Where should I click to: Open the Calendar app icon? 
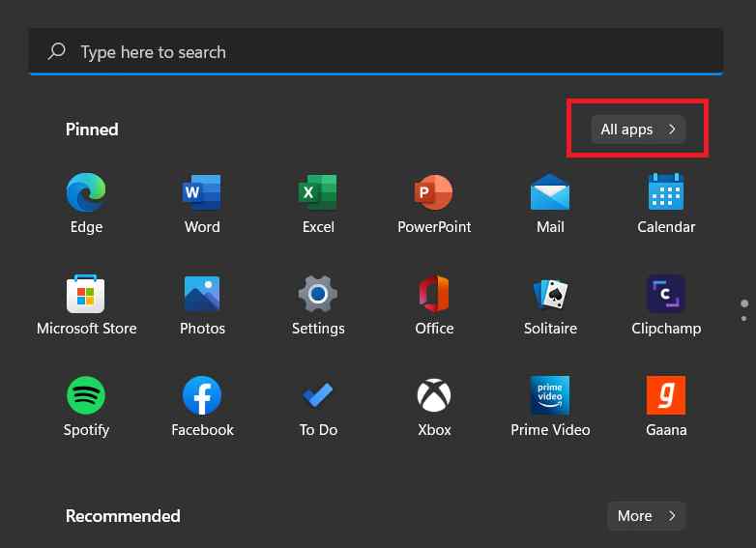click(x=666, y=191)
